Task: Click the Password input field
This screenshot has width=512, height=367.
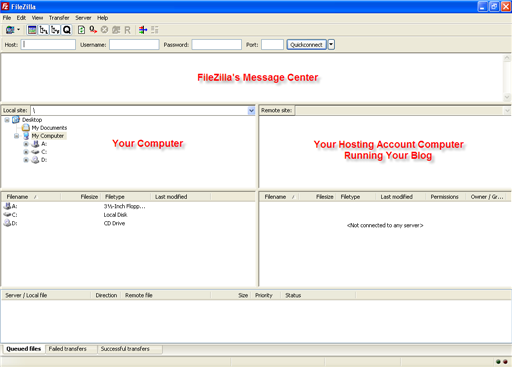Action: click(216, 44)
